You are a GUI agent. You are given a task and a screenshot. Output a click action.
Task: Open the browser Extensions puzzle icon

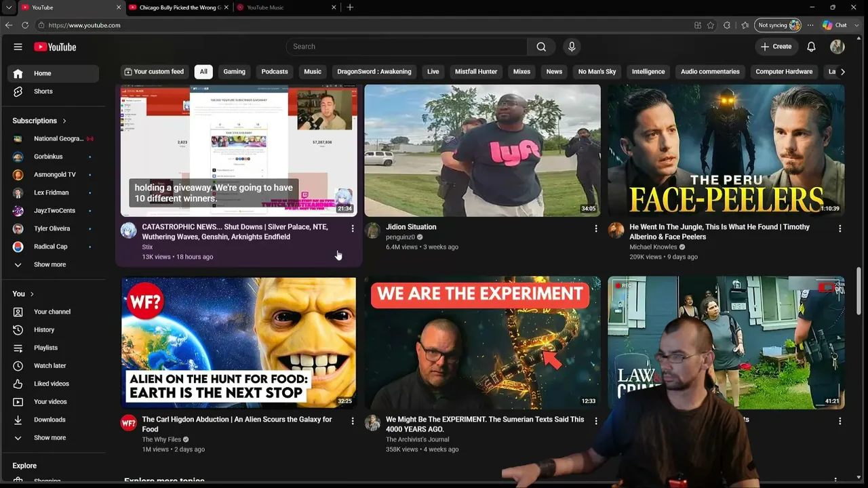click(x=727, y=25)
